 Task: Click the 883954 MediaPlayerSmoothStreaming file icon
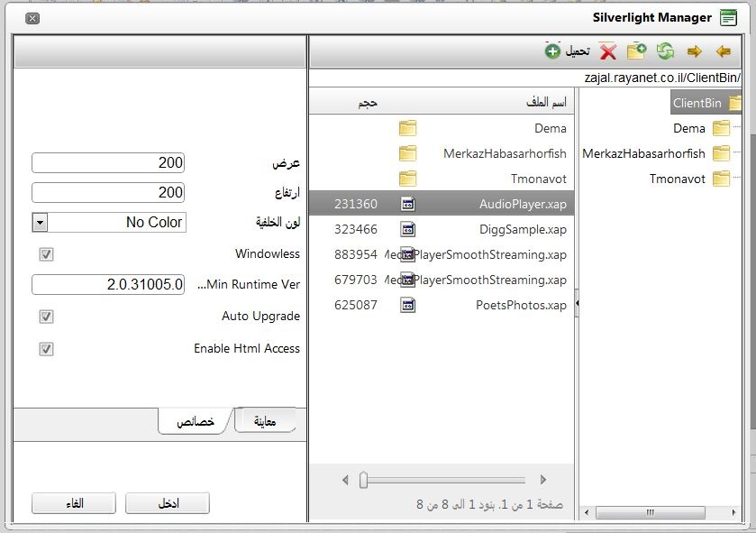click(408, 254)
